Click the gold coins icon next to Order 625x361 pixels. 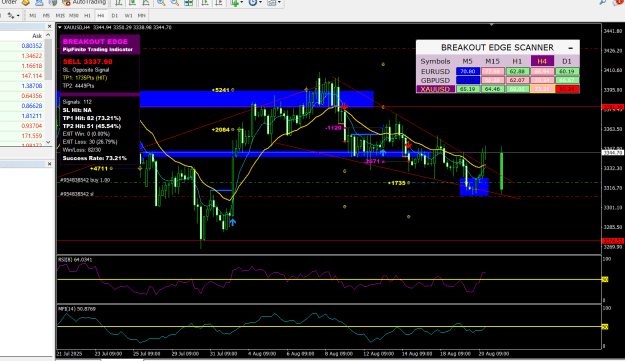26,2
